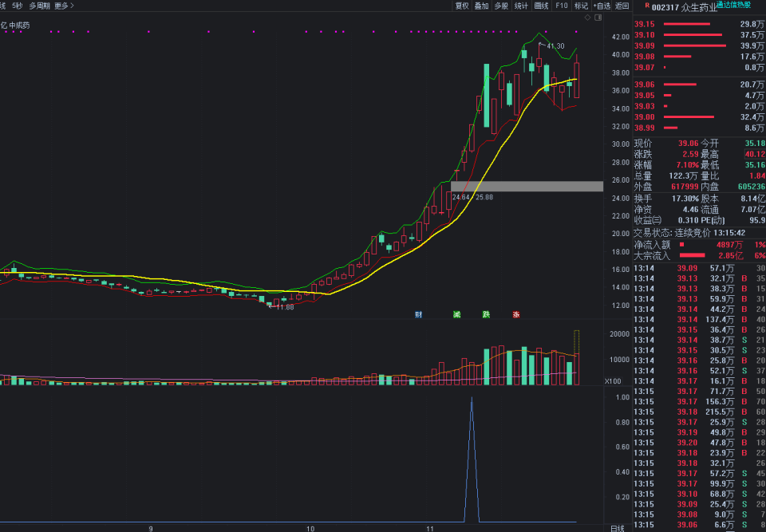Activate the 画线 drawing tool
Screen dimensions: 766x532
[x=541, y=6]
